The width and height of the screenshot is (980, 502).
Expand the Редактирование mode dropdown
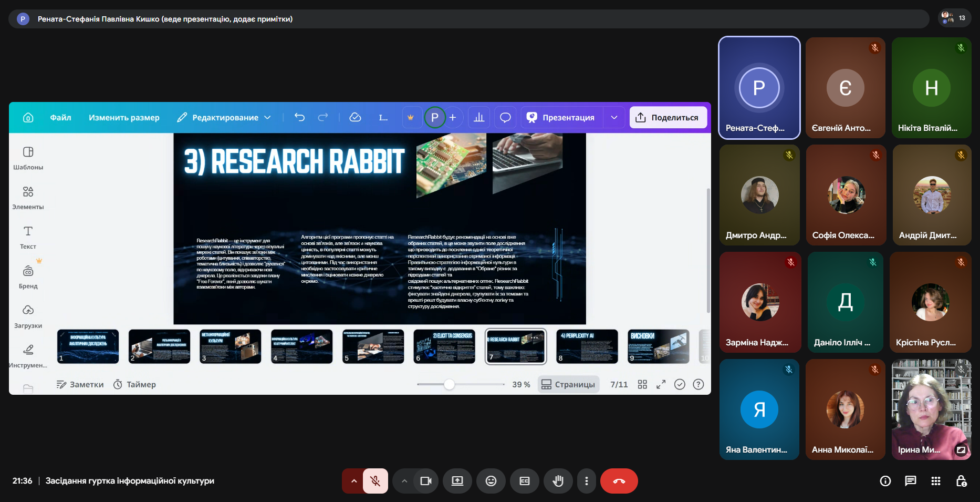coord(224,117)
